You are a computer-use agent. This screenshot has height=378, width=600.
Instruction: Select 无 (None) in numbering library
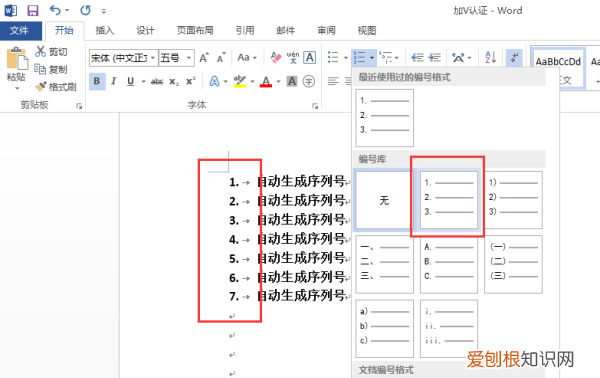coord(384,200)
